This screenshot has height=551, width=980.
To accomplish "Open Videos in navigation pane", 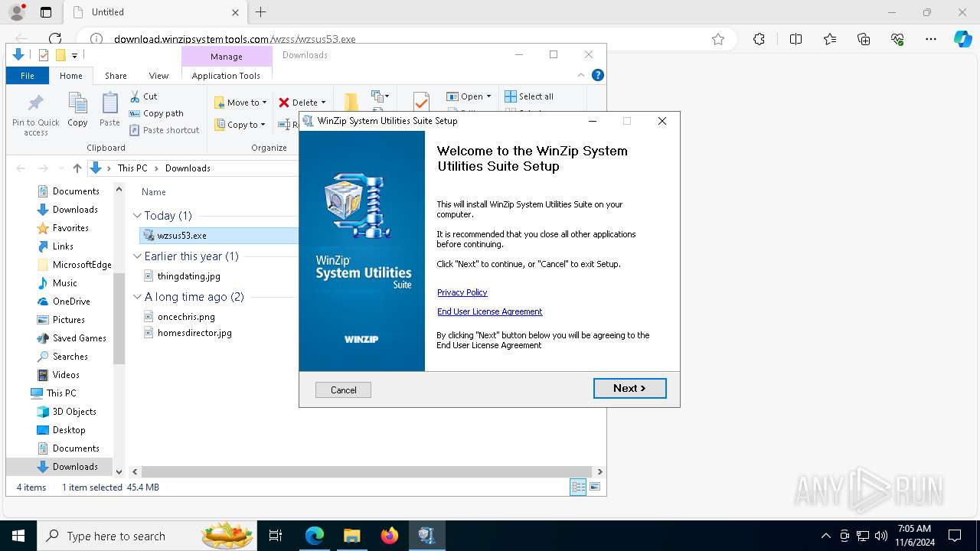I will (66, 375).
